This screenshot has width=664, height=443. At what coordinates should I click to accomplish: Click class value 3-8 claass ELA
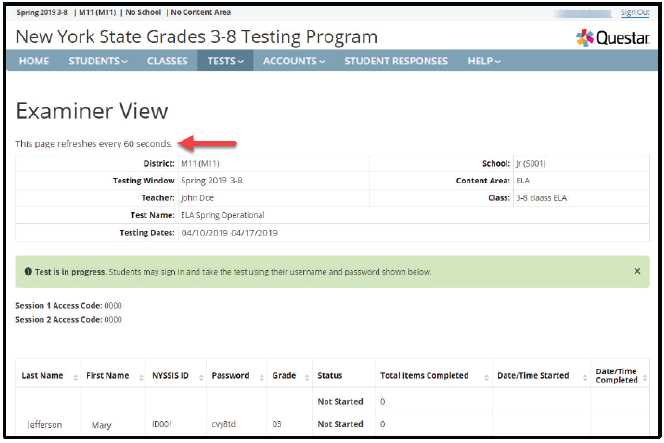(541, 198)
